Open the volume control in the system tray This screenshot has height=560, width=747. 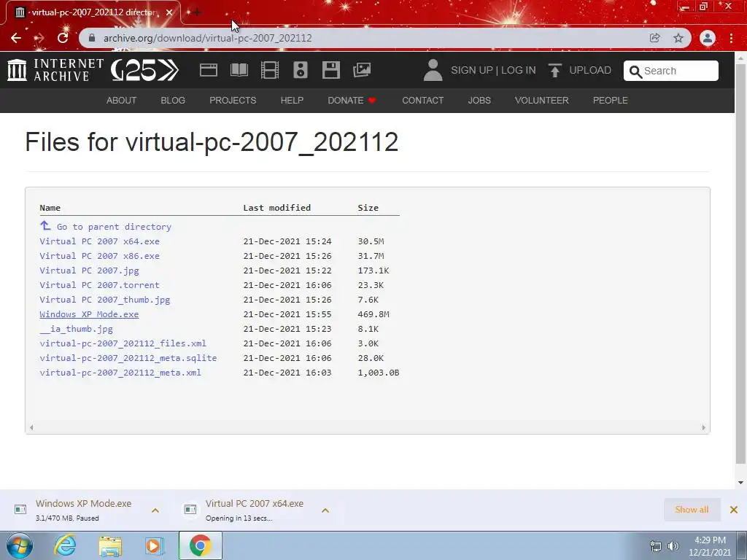tap(673, 546)
